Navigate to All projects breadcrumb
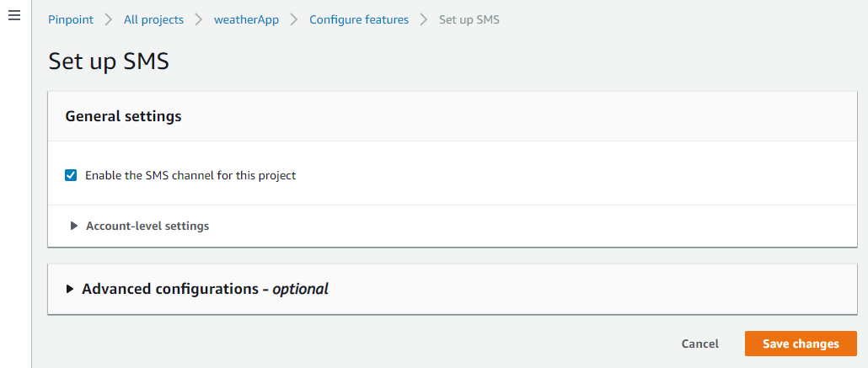The image size is (868, 368). coord(153,19)
